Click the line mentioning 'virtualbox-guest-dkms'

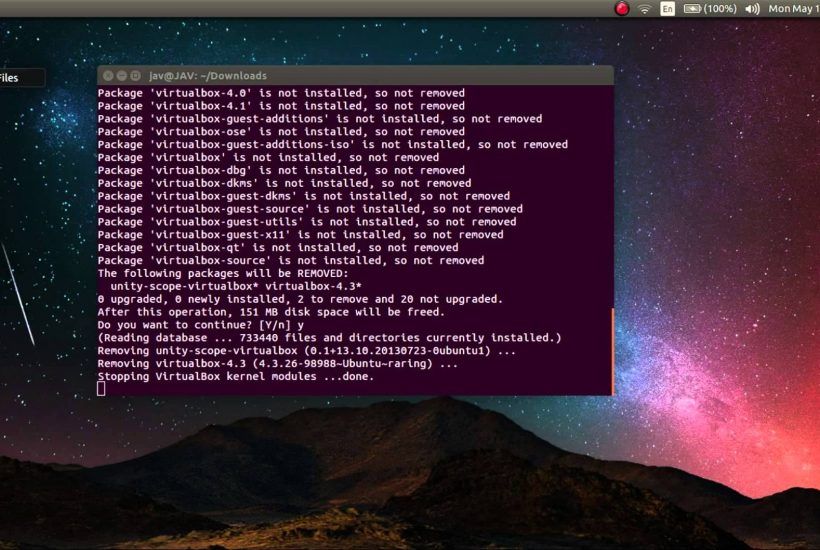(304, 196)
